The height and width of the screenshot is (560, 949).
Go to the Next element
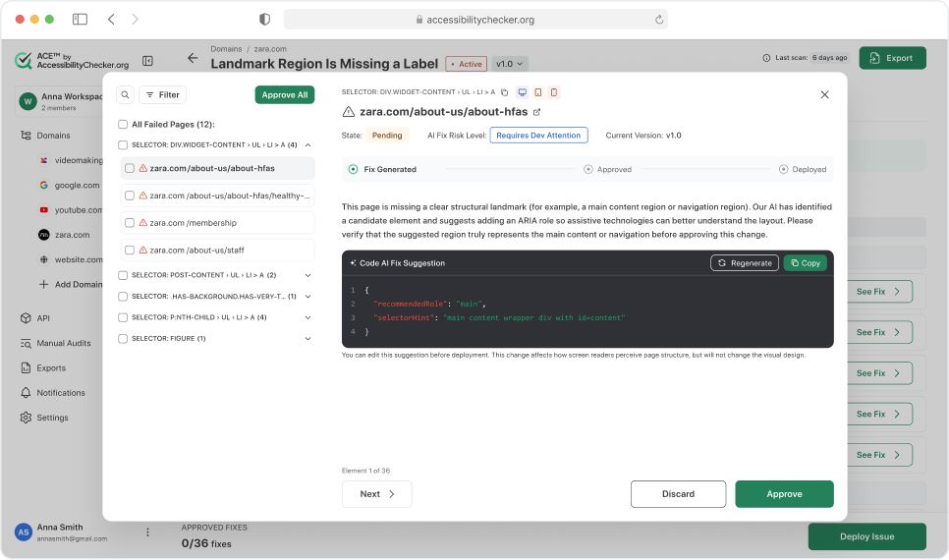point(376,494)
